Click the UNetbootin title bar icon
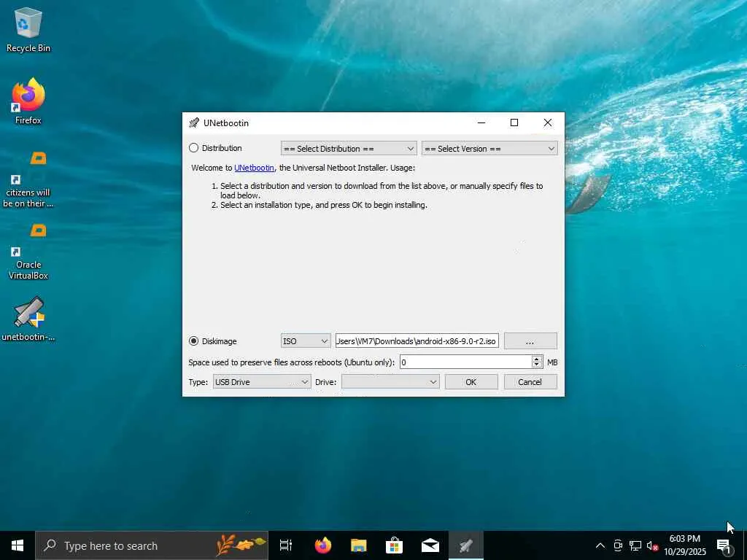 tap(194, 122)
